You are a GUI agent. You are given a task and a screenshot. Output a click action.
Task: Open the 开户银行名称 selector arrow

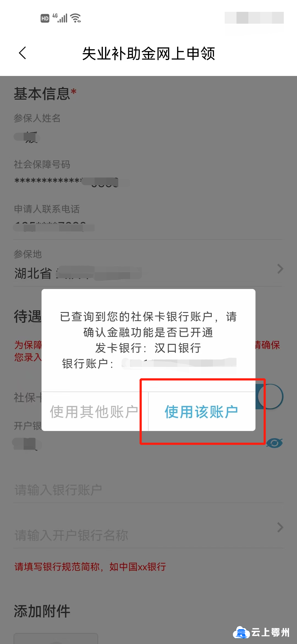(x=280, y=528)
